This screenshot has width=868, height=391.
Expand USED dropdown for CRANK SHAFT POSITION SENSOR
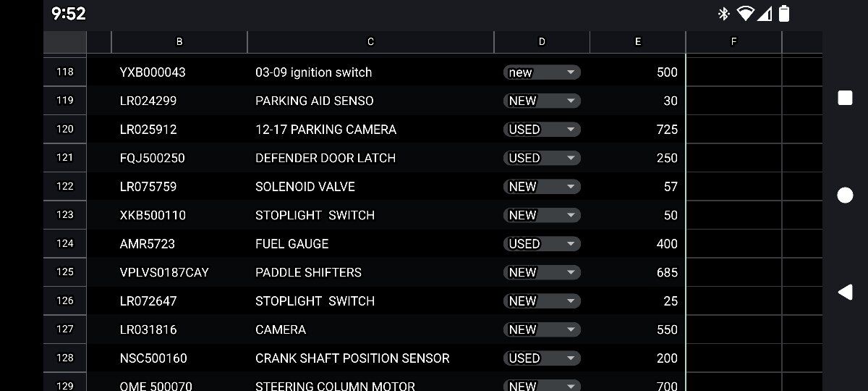[x=571, y=358]
